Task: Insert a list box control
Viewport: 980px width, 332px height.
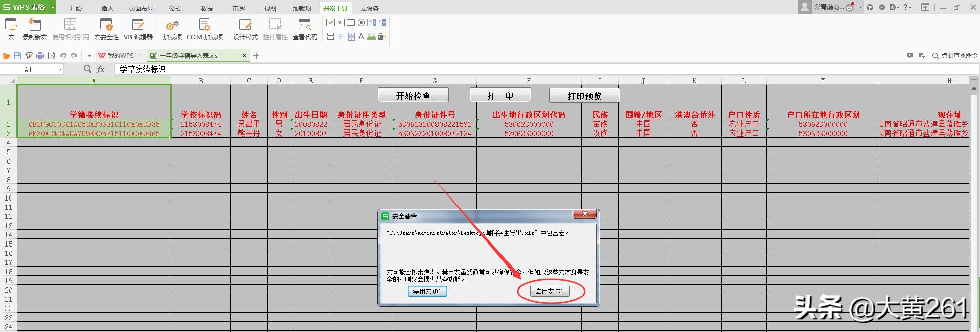Action: 372,23
